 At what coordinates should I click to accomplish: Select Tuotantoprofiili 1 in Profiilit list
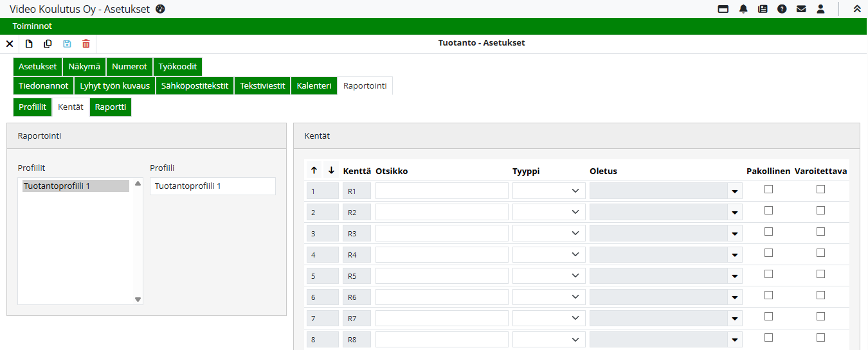(75, 186)
